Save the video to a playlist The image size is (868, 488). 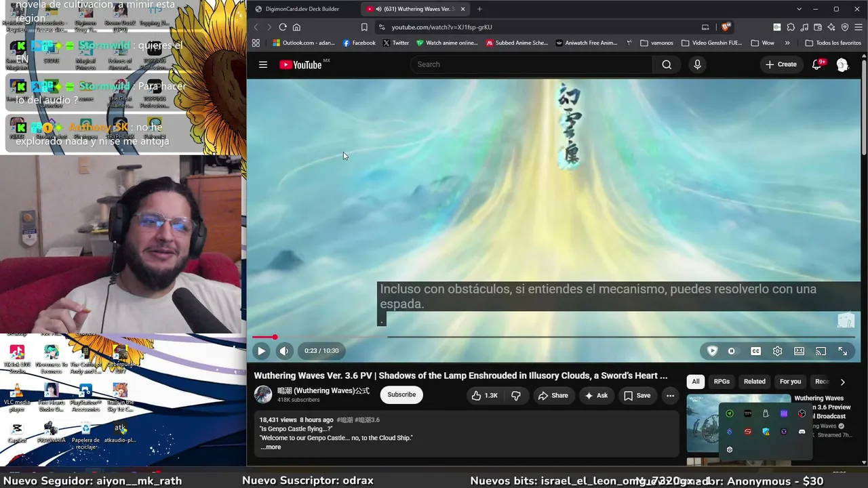coord(637,396)
